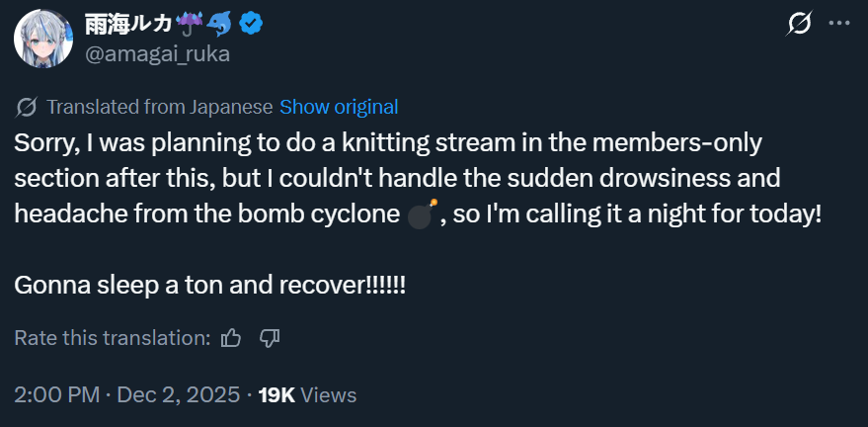Open the 19K Views count
This screenshot has height=427, width=868.
tap(276, 395)
